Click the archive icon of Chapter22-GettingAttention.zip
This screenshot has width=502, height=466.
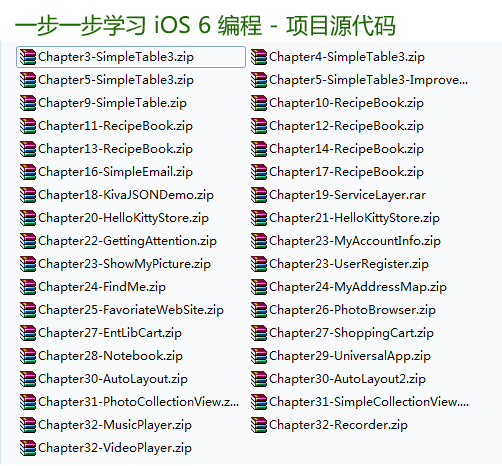28,241
